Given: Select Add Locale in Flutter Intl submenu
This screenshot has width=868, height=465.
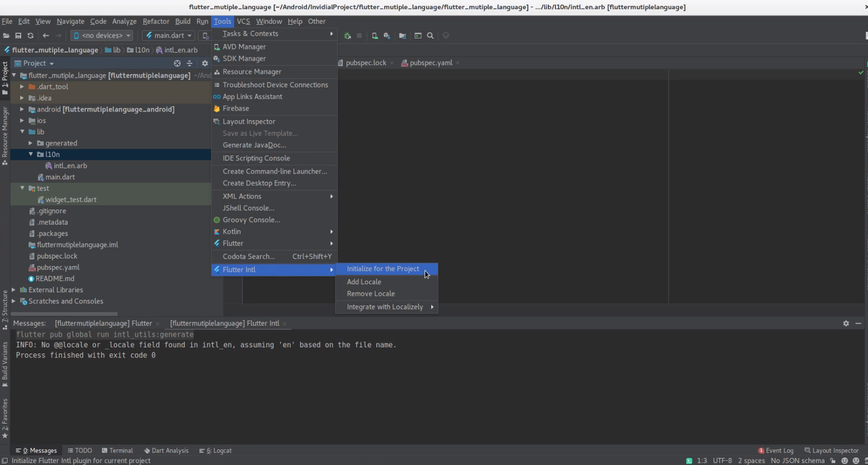Looking at the screenshot, I should click(364, 282).
